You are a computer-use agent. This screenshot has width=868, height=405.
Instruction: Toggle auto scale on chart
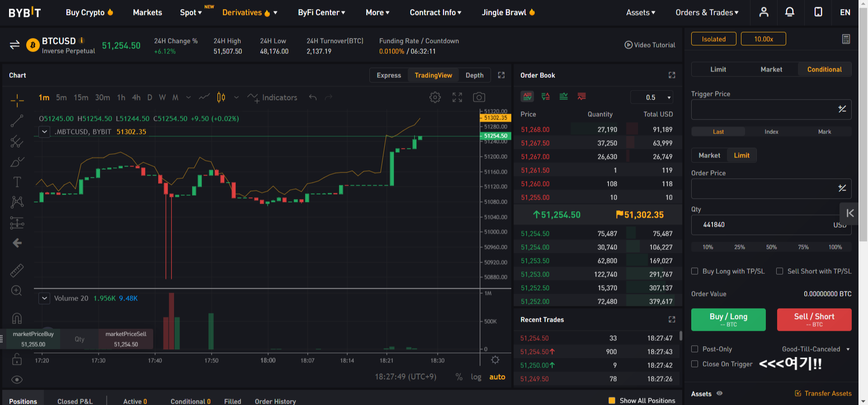497,377
